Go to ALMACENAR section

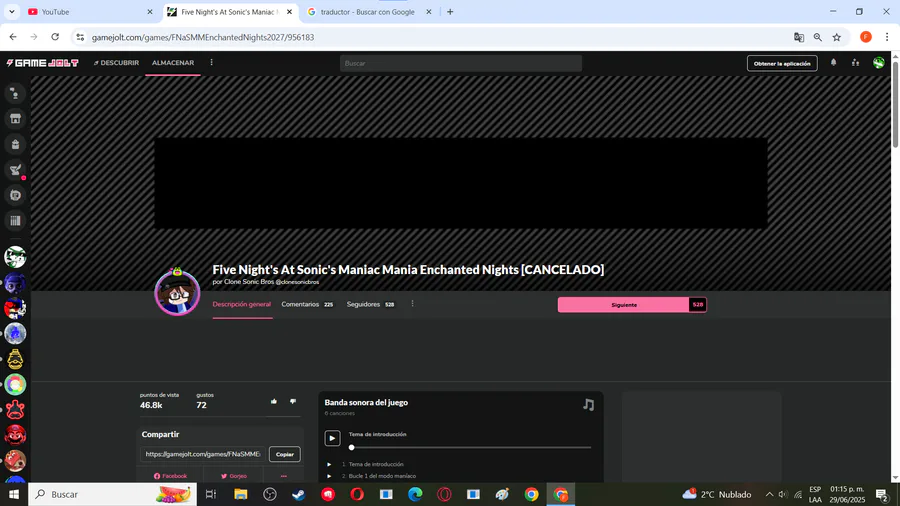click(173, 63)
